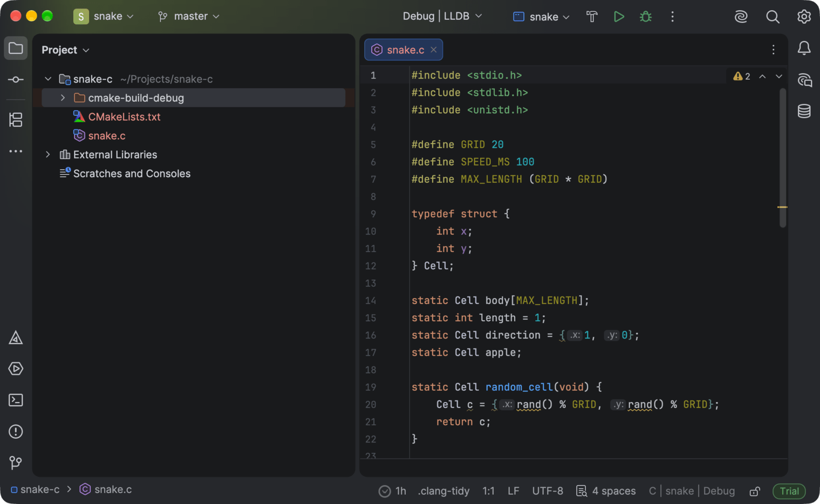Screen dimensions: 820x504
Task: Open the Project view dropdown
Action: [65, 50]
